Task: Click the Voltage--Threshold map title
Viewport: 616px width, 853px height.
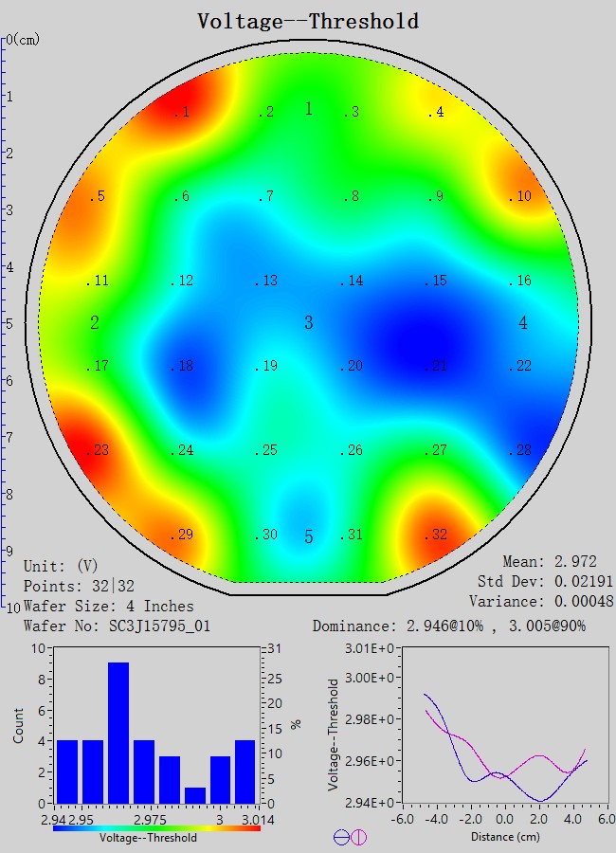Action: (308, 21)
